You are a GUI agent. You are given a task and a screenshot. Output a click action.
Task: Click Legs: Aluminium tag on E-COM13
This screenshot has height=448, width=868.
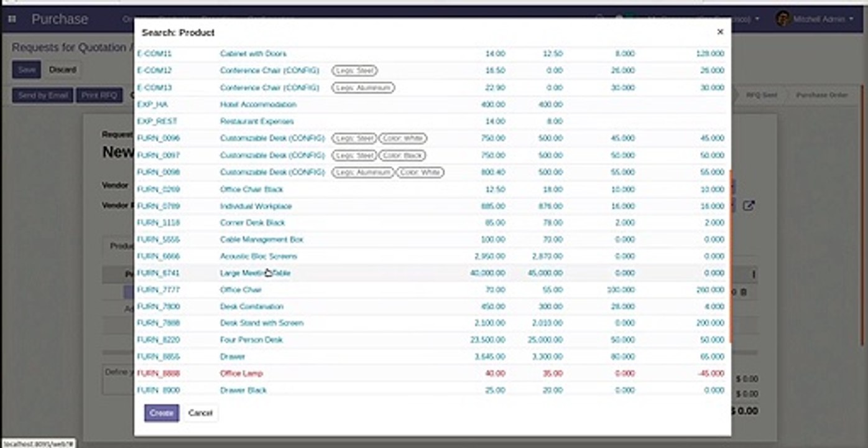tap(363, 88)
